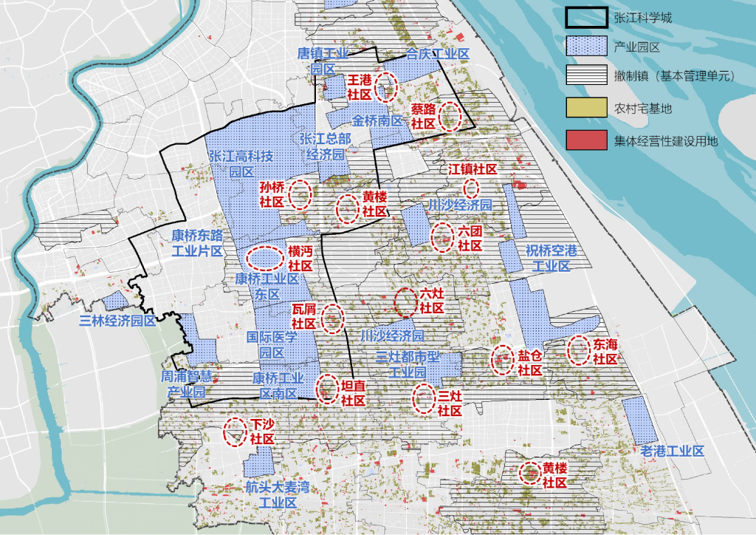Viewport: 756px width, 535px height.
Task: Click the 航头大麦湾工业区 label
Action: [278, 495]
